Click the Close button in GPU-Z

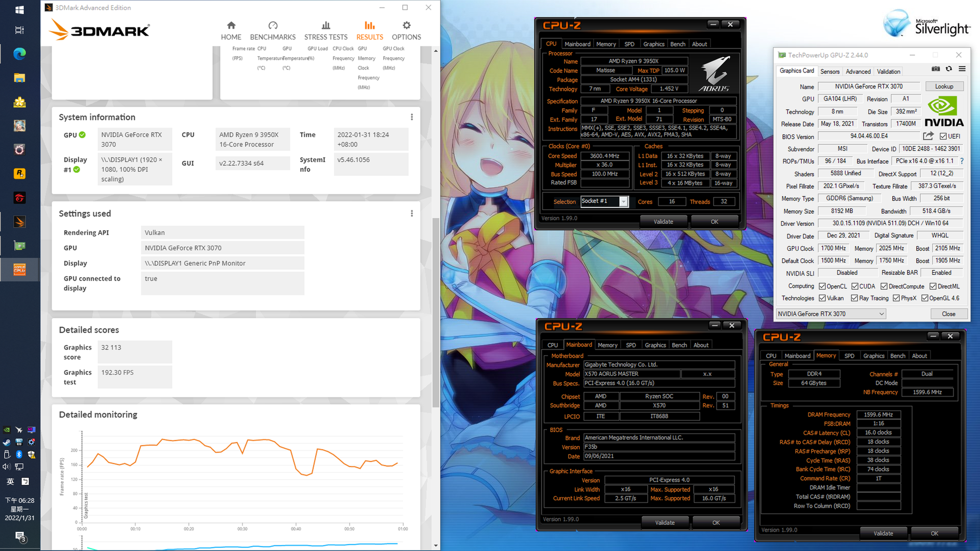pyautogui.click(x=948, y=314)
